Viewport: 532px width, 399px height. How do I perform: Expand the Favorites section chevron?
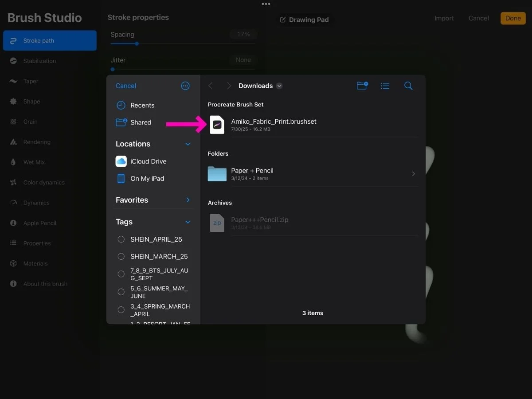(x=188, y=200)
